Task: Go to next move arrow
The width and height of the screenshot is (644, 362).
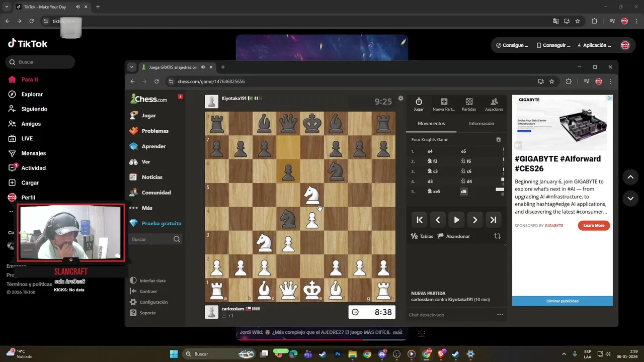Action: coord(475,220)
